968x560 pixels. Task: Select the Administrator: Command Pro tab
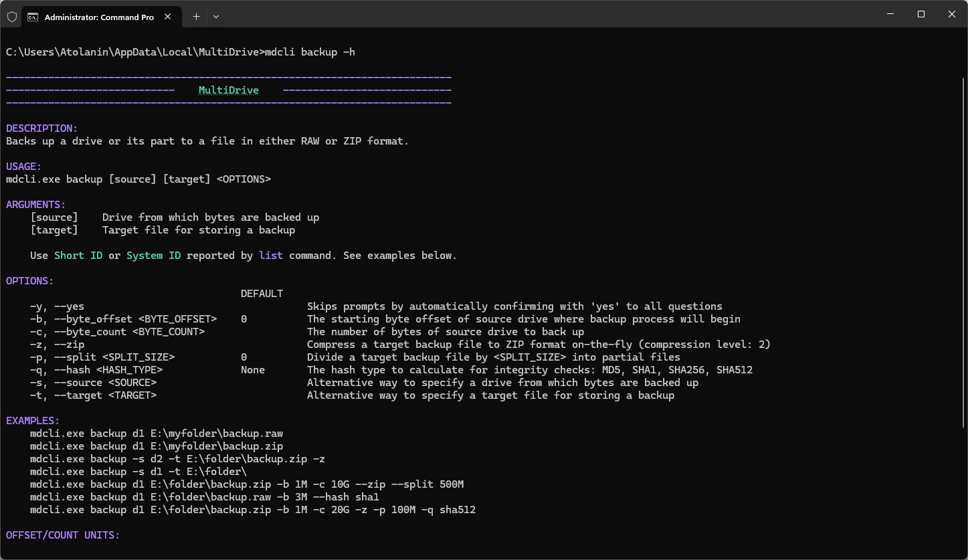point(102,17)
